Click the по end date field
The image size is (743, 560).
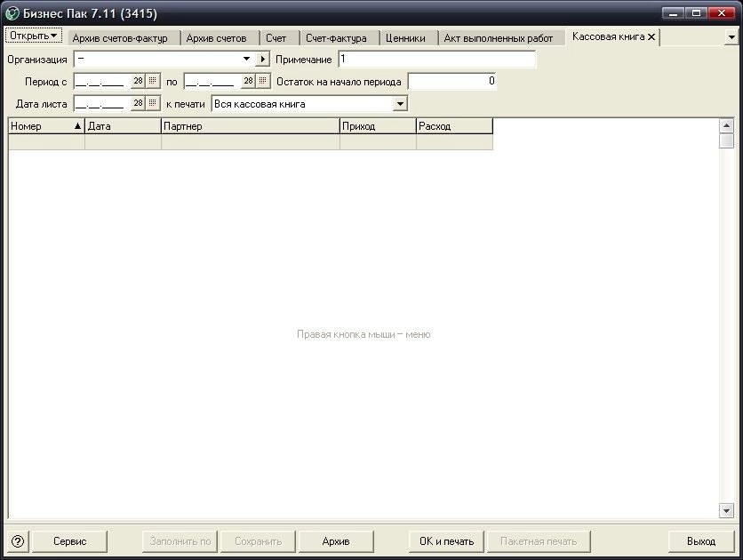pyautogui.click(x=212, y=81)
